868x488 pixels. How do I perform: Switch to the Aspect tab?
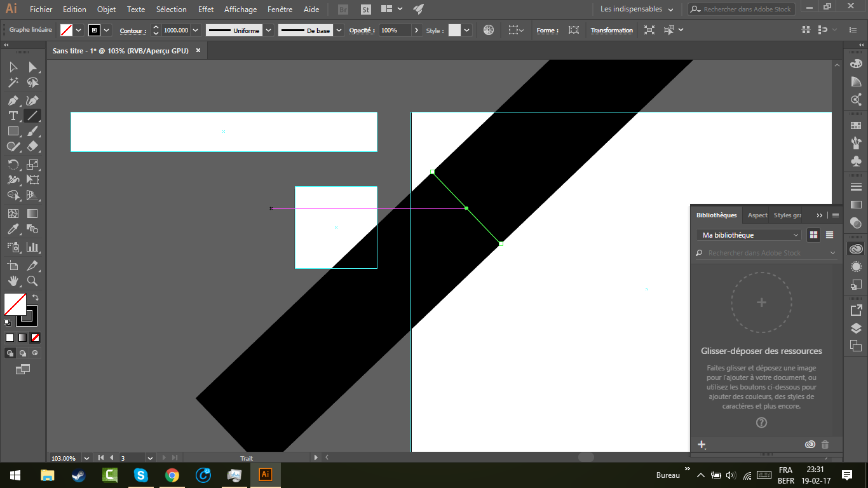click(757, 215)
